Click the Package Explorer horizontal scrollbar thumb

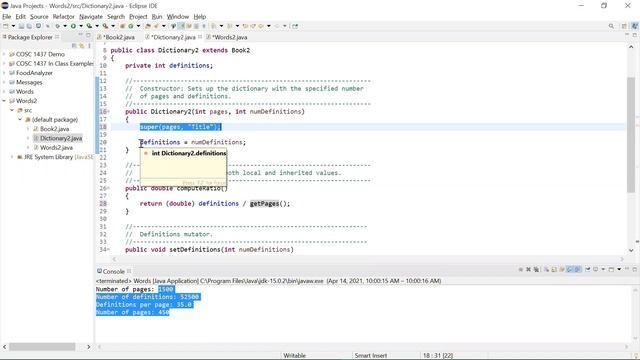(x=42, y=347)
